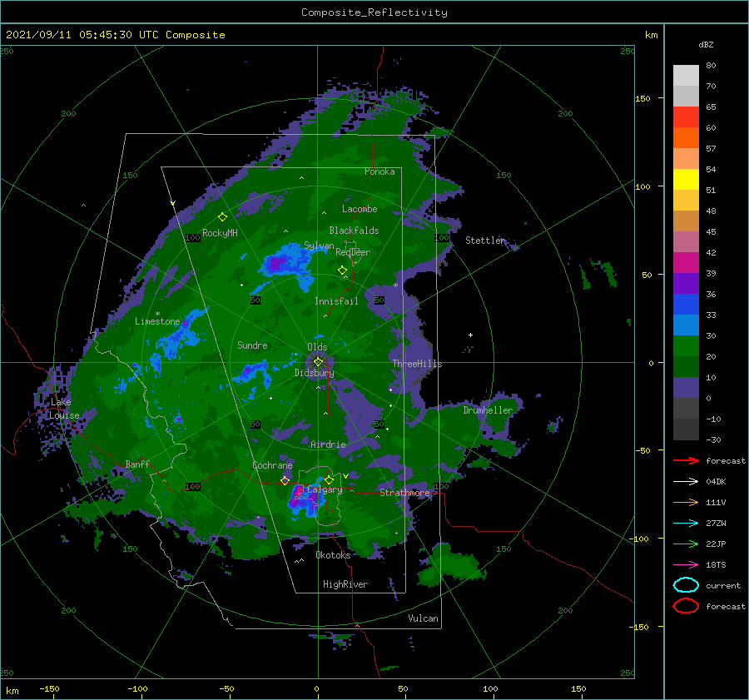
Task: Click the red forecast arrow in legend
Action: [x=686, y=460]
